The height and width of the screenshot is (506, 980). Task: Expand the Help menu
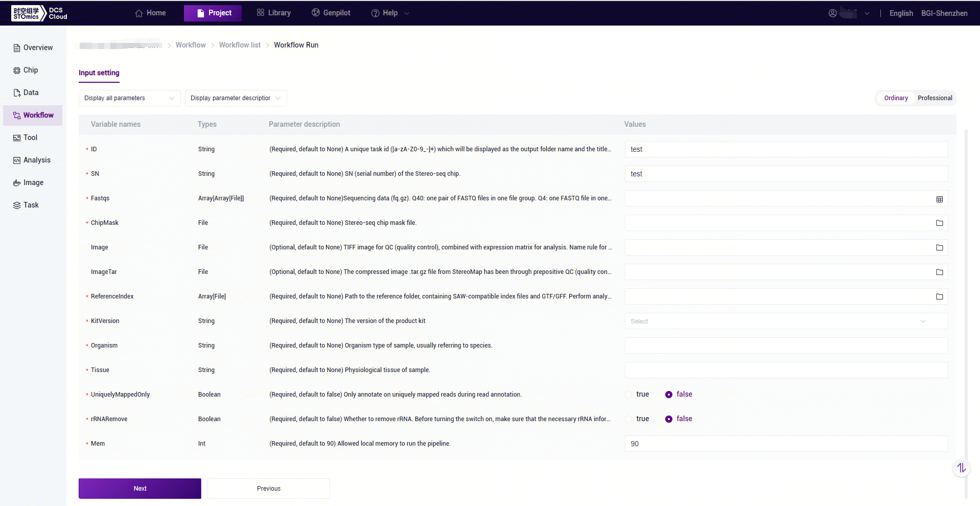click(x=390, y=13)
